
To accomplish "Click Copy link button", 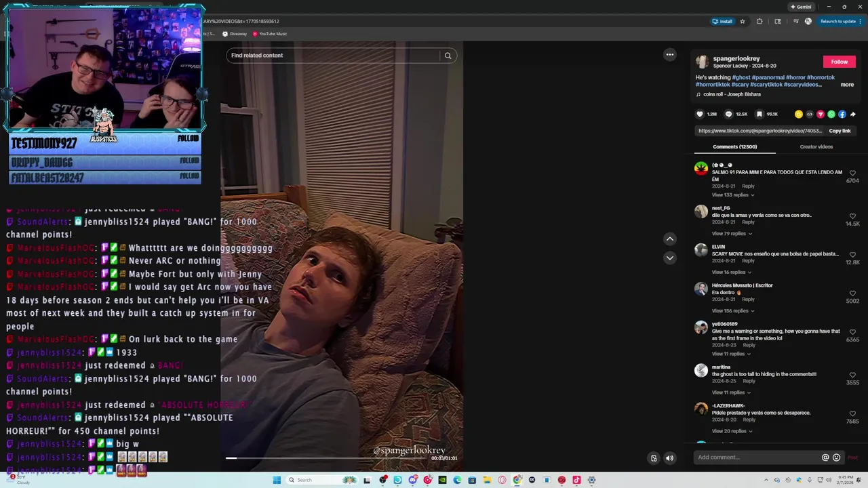I will coord(840,131).
